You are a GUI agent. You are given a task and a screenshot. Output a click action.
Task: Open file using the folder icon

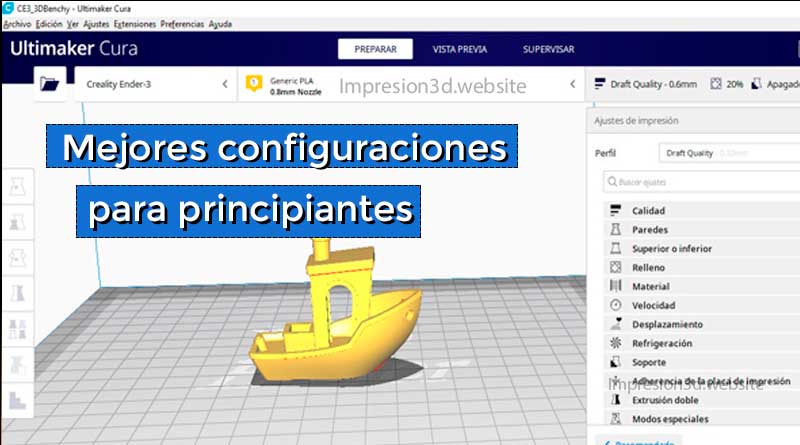click(x=49, y=84)
